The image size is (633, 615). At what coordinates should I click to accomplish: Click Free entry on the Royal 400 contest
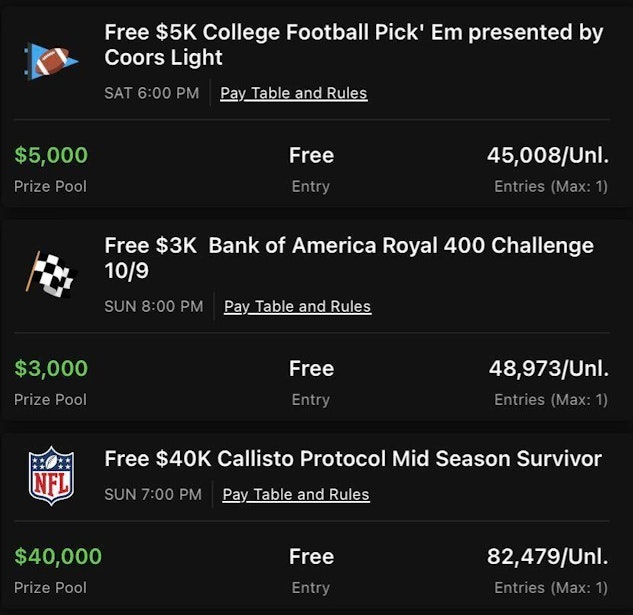tap(311, 368)
